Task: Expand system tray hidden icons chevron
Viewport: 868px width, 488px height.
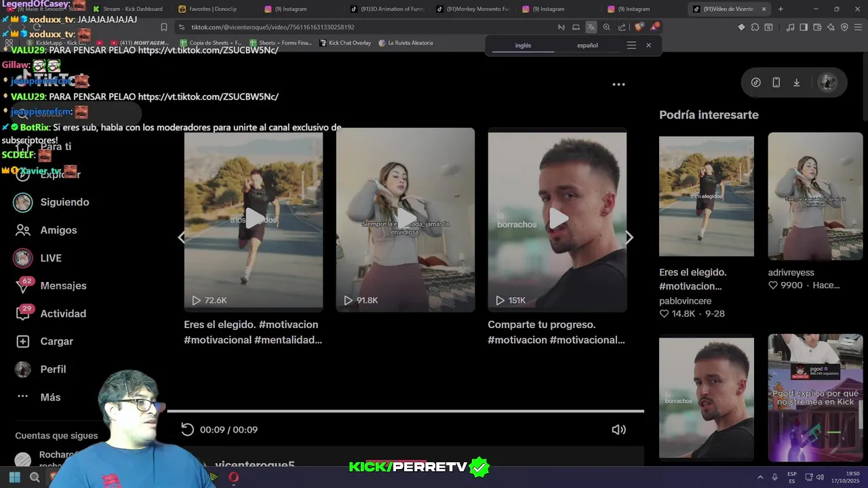Action: (759, 477)
